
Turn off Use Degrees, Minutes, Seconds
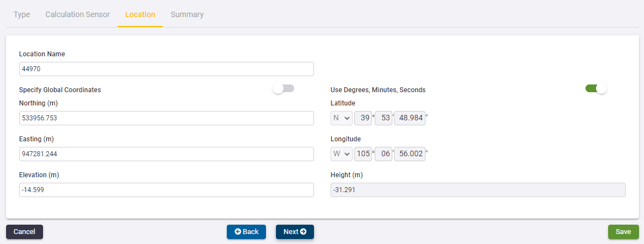click(596, 88)
